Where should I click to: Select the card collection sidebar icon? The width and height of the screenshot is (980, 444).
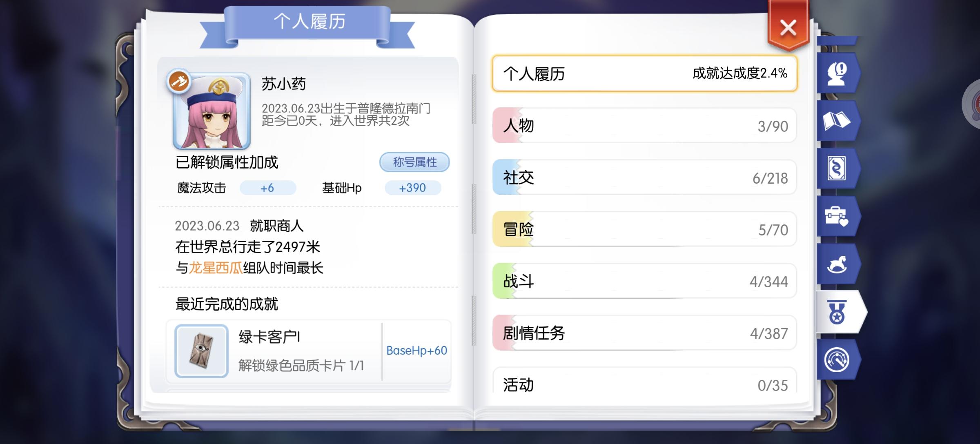coord(837,169)
